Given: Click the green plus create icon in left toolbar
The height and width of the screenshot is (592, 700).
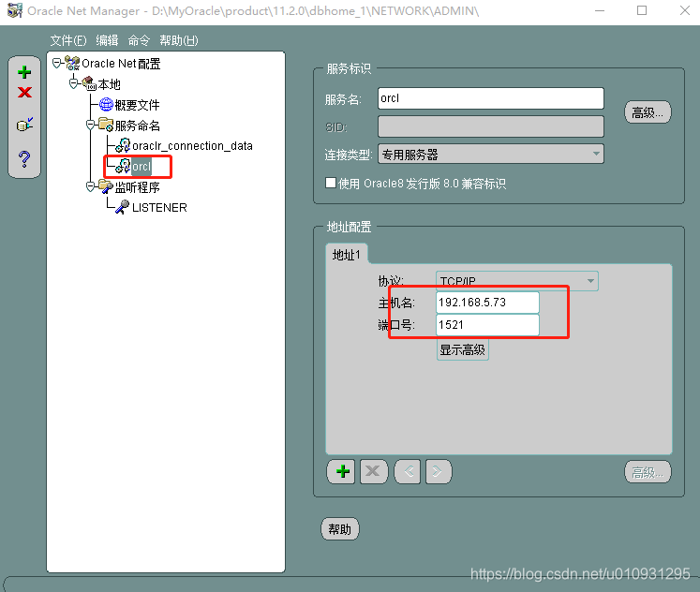Looking at the screenshot, I should [x=24, y=72].
